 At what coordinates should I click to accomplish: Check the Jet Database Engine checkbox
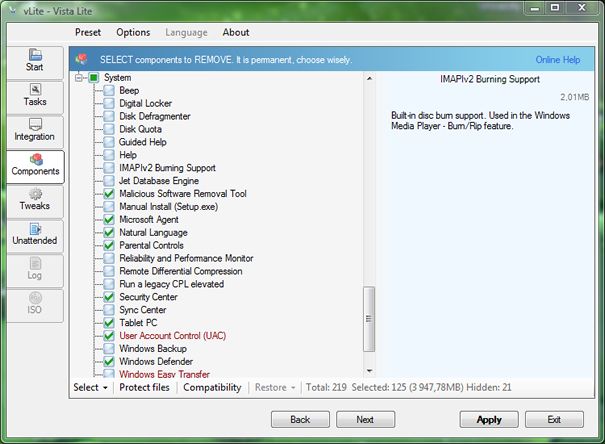(x=109, y=181)
